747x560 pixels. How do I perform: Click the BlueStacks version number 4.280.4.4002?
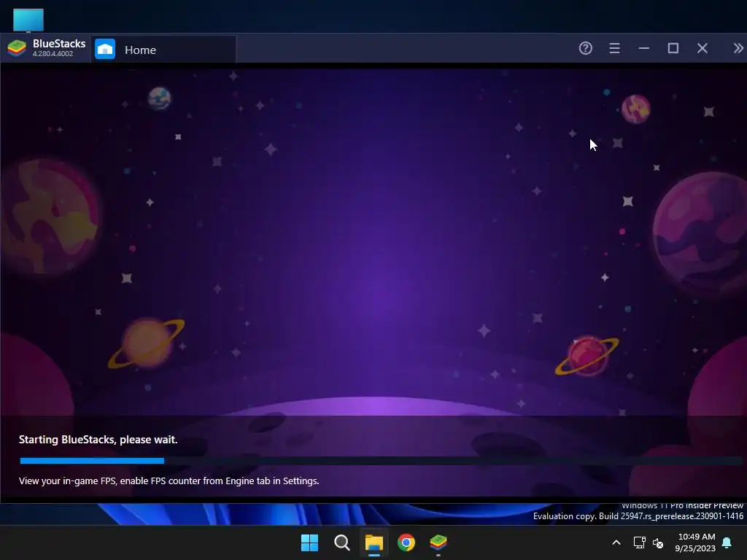pos(53,54)
